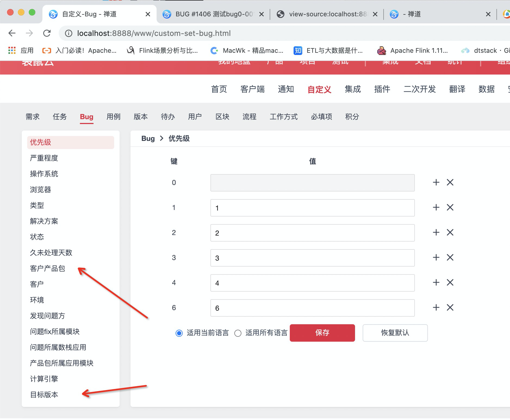Open the 必填项 settings tab
This screenshot has width=510, height=420.
click(322, 117)
